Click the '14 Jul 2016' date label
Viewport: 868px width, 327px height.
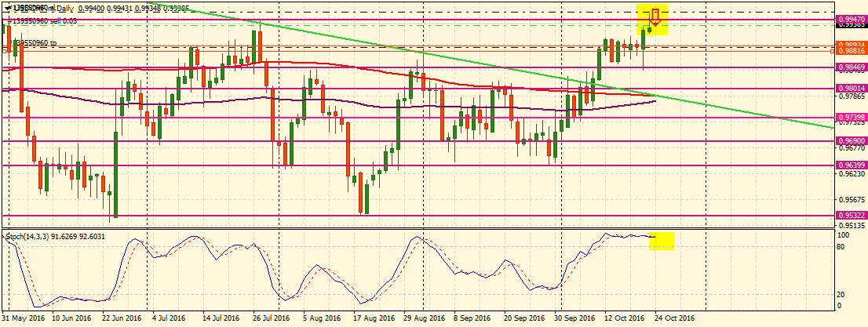pos(221,318)
